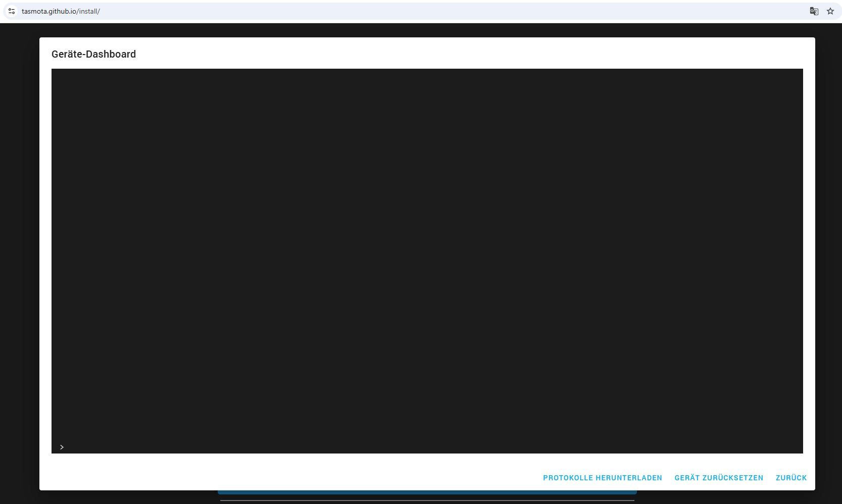Bookmark this page with star icon
This screenshot has width=842, height=504.
pos(830,11)
